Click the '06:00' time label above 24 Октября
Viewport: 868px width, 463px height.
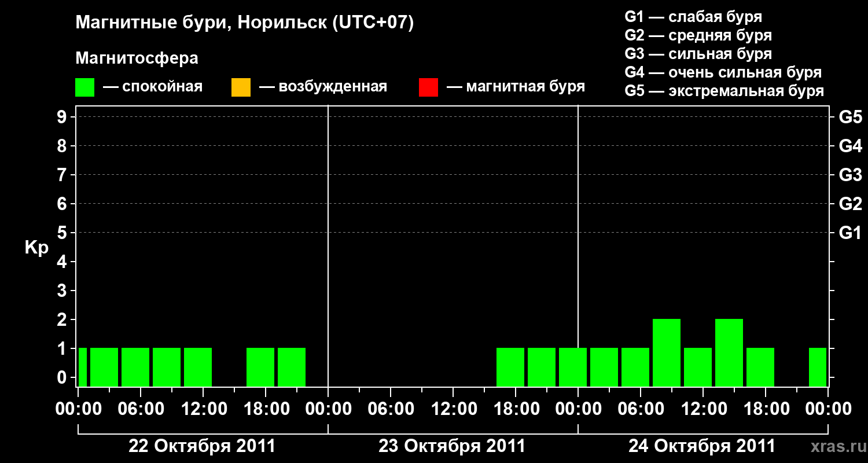[x=641, y=409]
